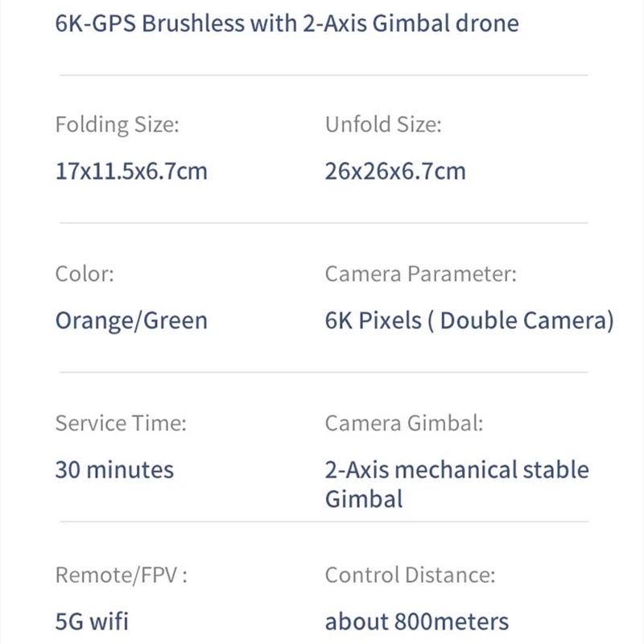Click the 6K-GPS Brushless drone title text
The width and height of the screenshot is (644, 644).
click(x=287, y=23)
